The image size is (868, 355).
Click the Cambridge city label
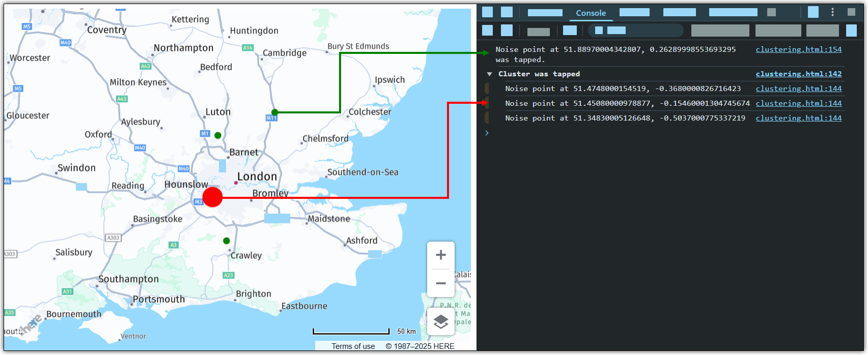pos(285,53)
